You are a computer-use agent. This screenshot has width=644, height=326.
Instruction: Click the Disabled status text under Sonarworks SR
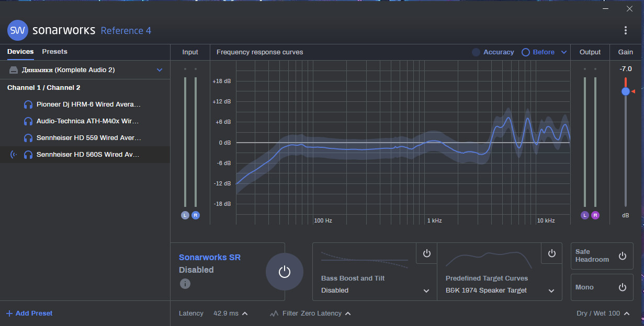(x=196, y=270)
